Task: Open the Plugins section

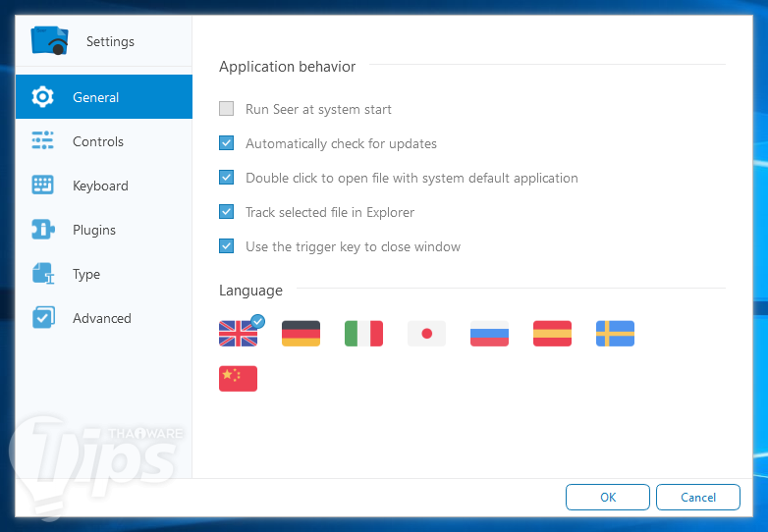Action: 104,230
